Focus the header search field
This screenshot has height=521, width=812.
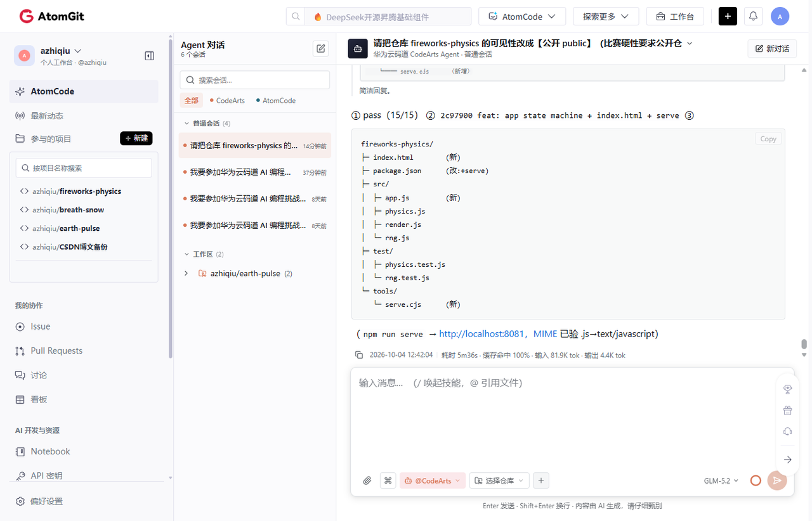tap(388, 16)
